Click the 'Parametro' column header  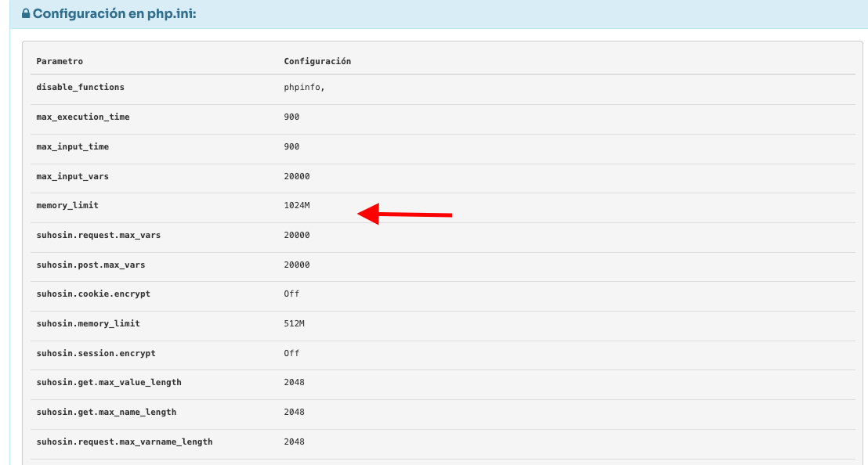tap(60, 61)
